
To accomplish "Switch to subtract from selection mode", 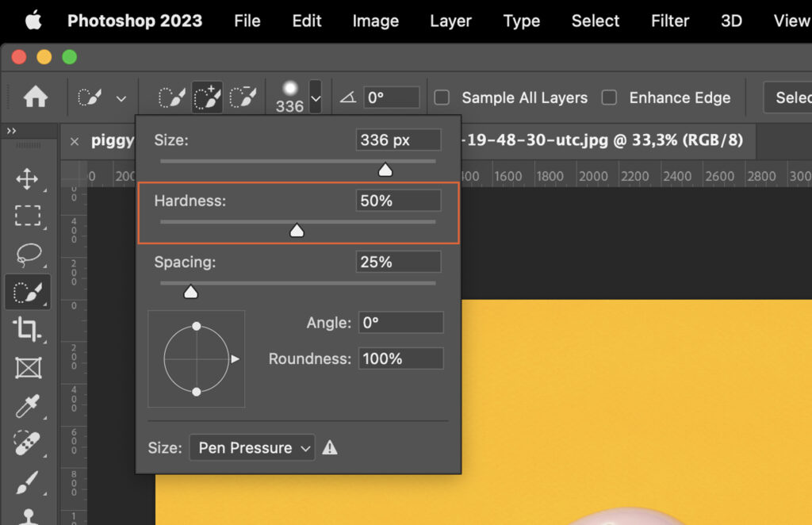I will [243, 96].
